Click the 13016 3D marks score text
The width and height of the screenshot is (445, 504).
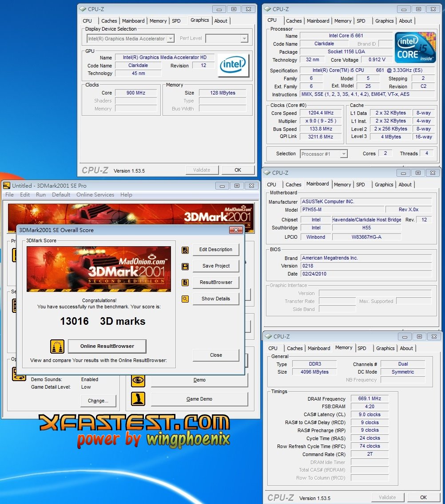coord(103,321)
